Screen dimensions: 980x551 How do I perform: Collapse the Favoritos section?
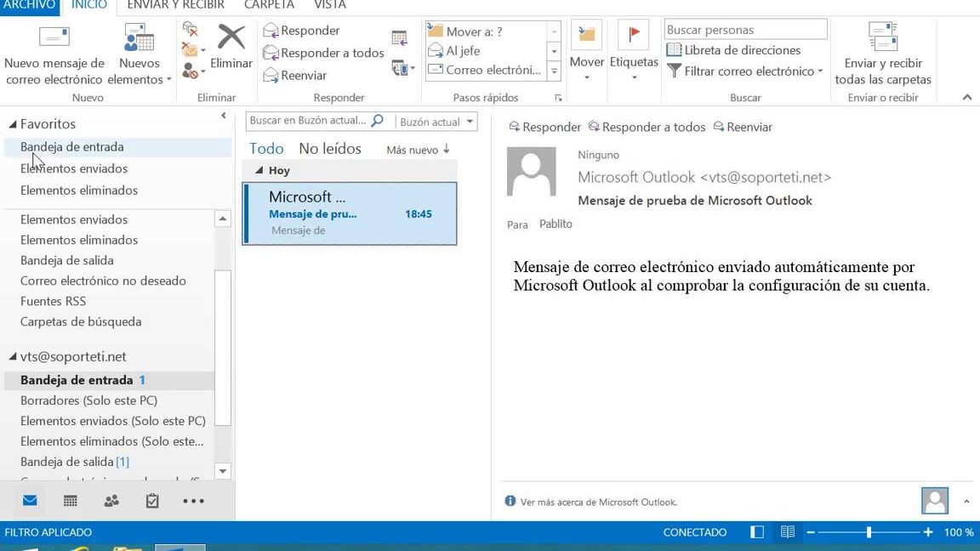(x=12, y=124)
